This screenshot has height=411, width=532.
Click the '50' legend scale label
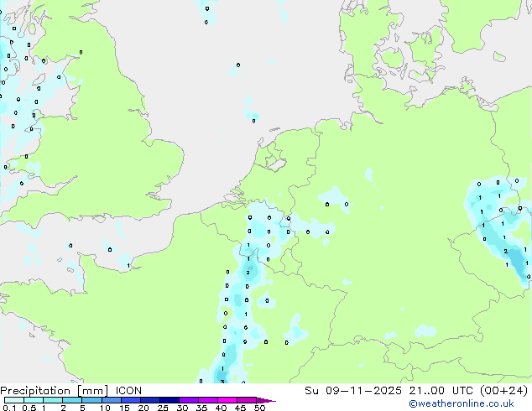tap(259, 408)
